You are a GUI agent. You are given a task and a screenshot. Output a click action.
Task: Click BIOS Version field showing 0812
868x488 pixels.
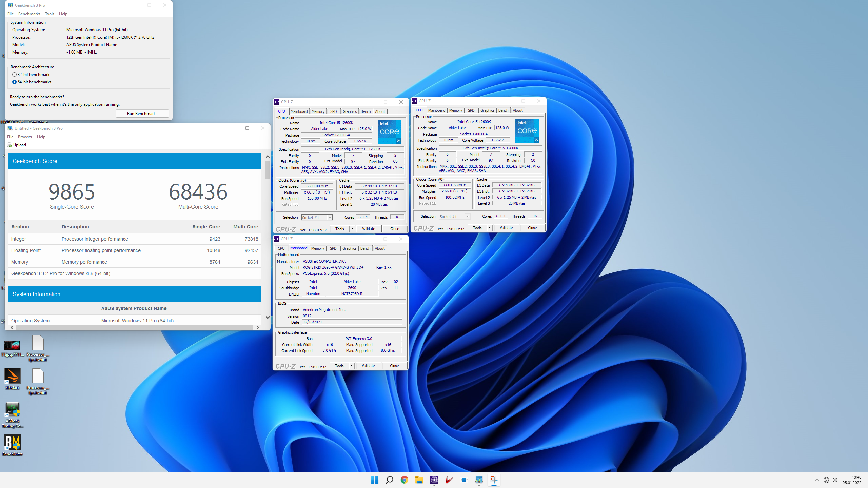[x=352, y=316]
